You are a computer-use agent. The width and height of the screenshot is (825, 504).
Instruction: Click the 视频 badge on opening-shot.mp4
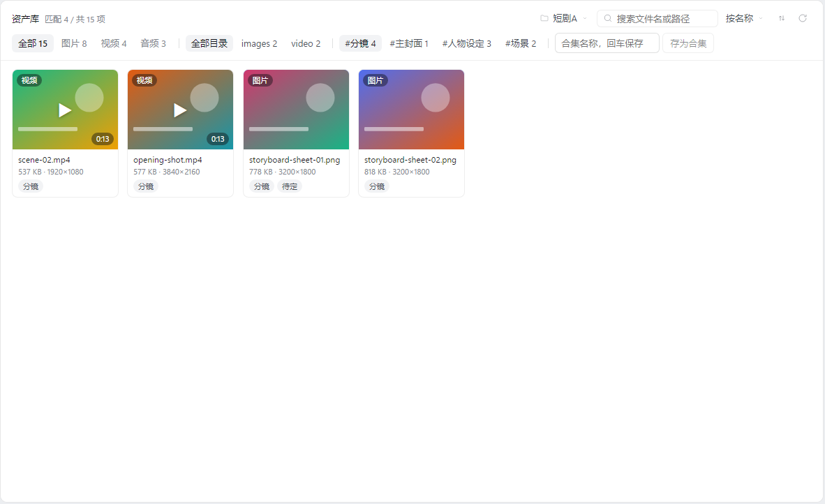[144, 80]
